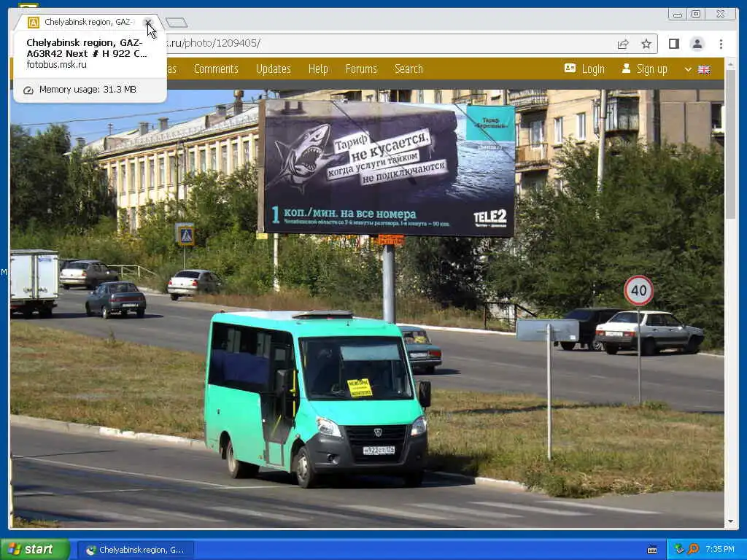The image size is (747, 560).
Task: Click the search magnifier tray icon
Action: pyautogui.click(x=693, y=550)
